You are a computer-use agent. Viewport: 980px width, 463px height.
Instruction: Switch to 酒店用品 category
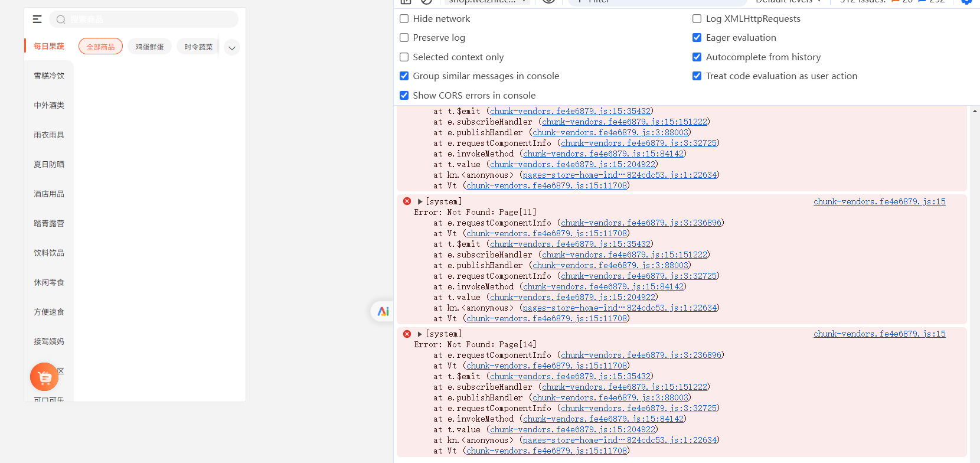[x=49, y=194]
